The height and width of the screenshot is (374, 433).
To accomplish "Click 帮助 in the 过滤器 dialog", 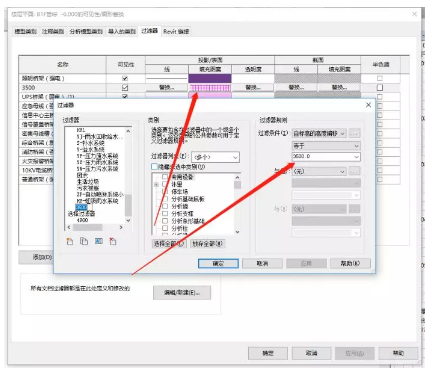I will [350, 263].
